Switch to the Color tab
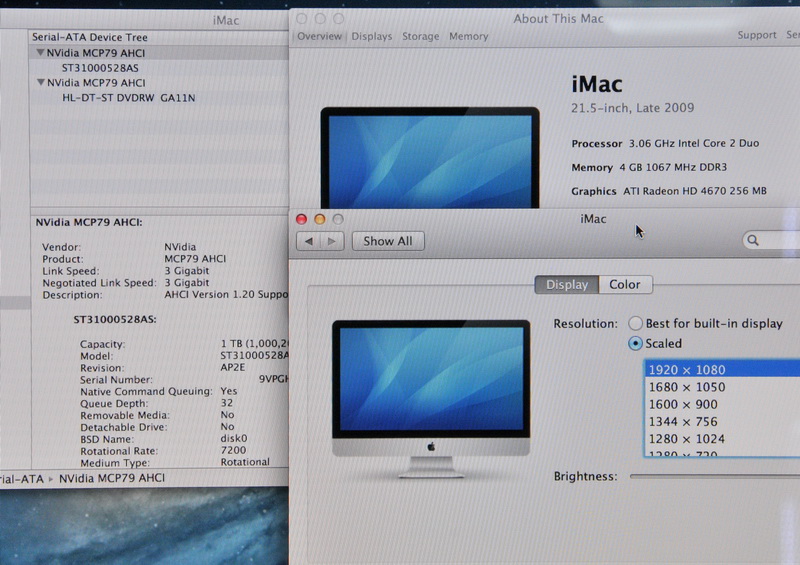The width and height of the screenshot is (800, 565). pos(625,284)
